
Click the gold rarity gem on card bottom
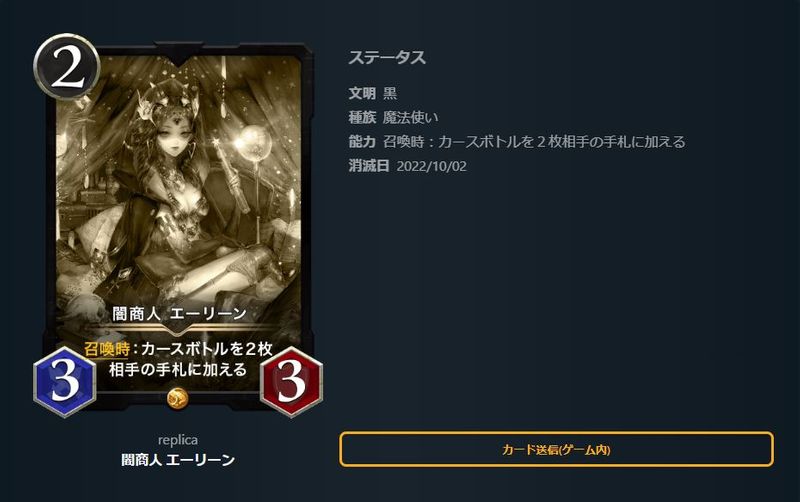tap(178, 398)
